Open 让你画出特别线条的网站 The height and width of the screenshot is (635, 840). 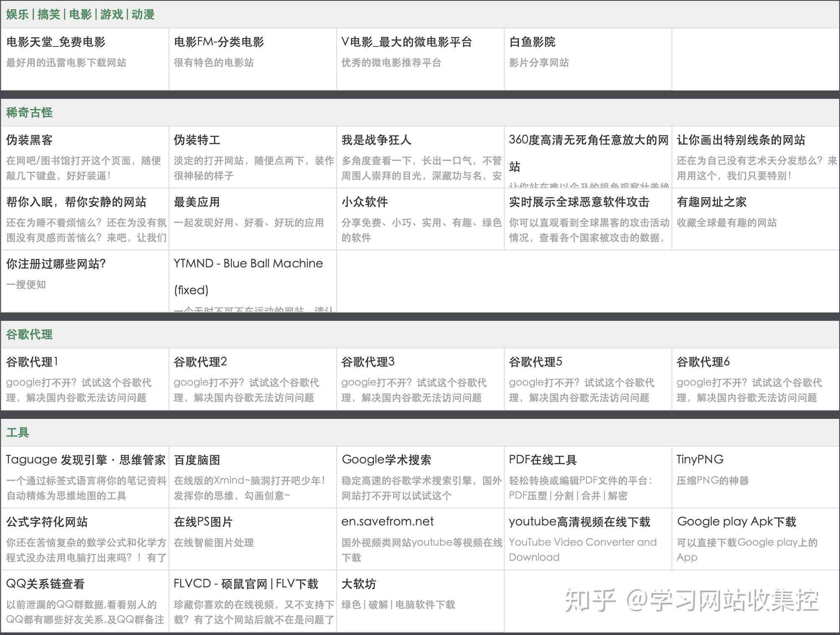pyautogui.click(x=741, y=140)
